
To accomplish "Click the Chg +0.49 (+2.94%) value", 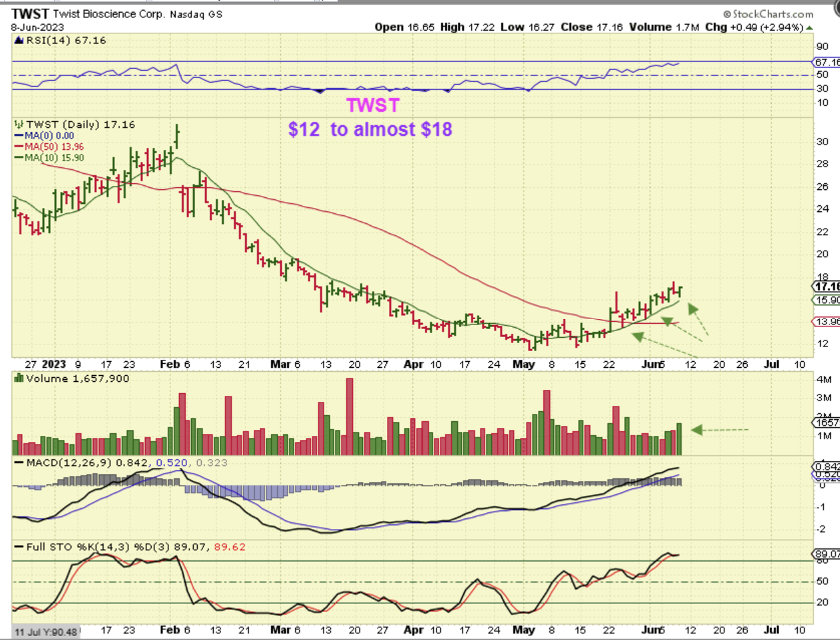I will point(754,27).
